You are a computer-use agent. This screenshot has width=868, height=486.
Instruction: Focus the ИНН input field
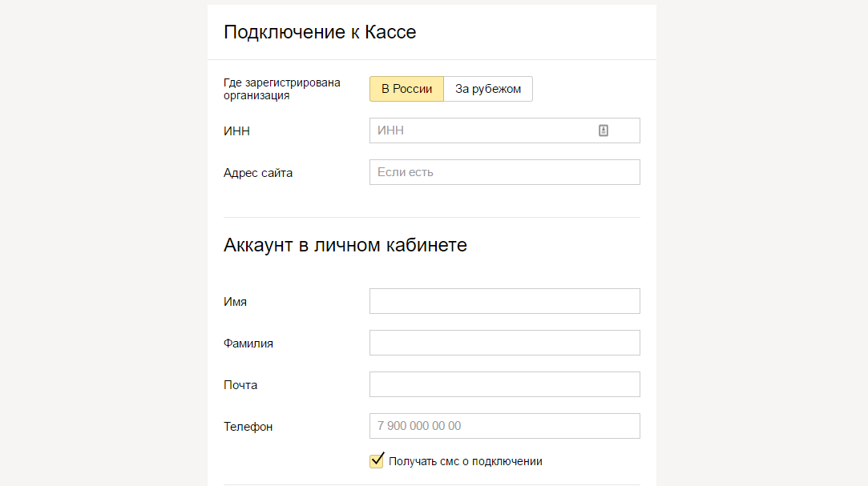tap(481, 131)
